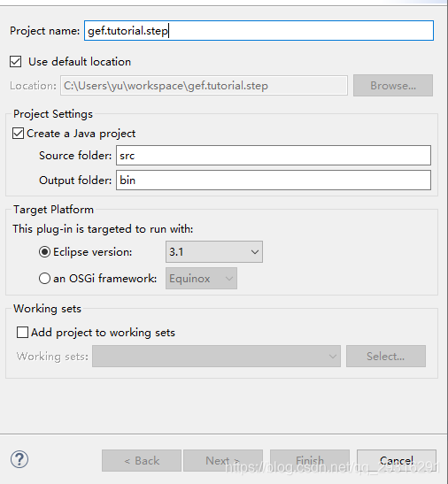Click the Finish button
Viewport: 448px width, 484px height.
point(310,460)
